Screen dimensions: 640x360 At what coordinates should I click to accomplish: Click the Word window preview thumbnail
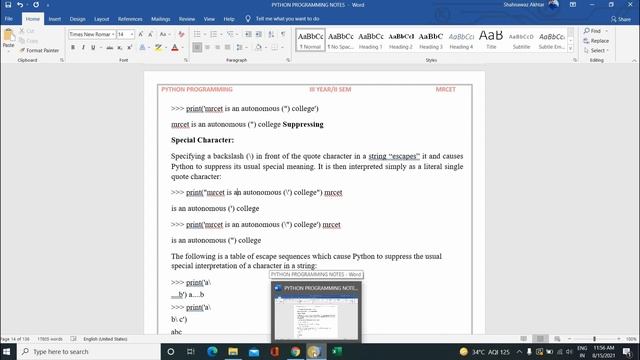pyautogui.click(x=316, y=318)
